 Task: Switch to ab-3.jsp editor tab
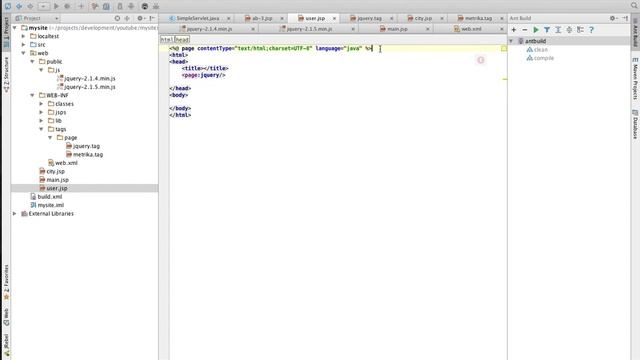click(261, 18)
